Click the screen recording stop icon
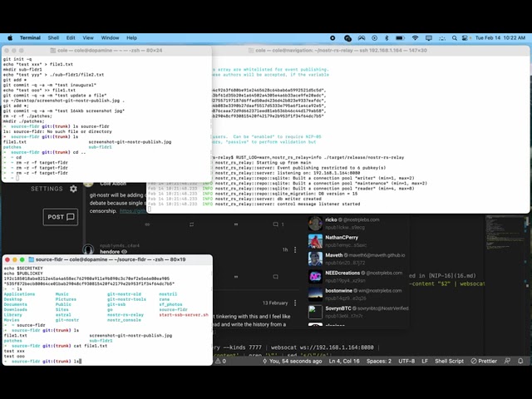The image size is (532, 399). [332, 38]
